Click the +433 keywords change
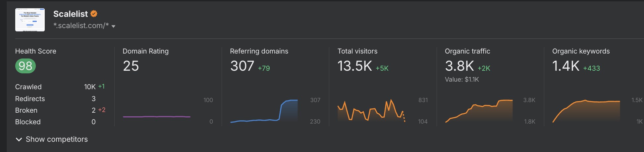This screenshot has height=152, width=644. tap(592, 68)
